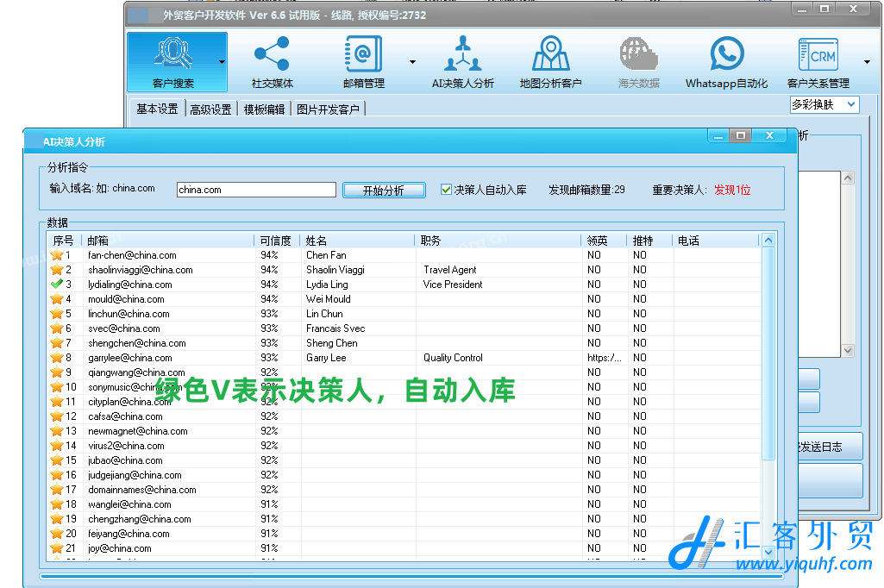884x588 pixels.
Task: Switch to the 基本设置 tab
Action: pyautogui.click(x=157, y=109)
